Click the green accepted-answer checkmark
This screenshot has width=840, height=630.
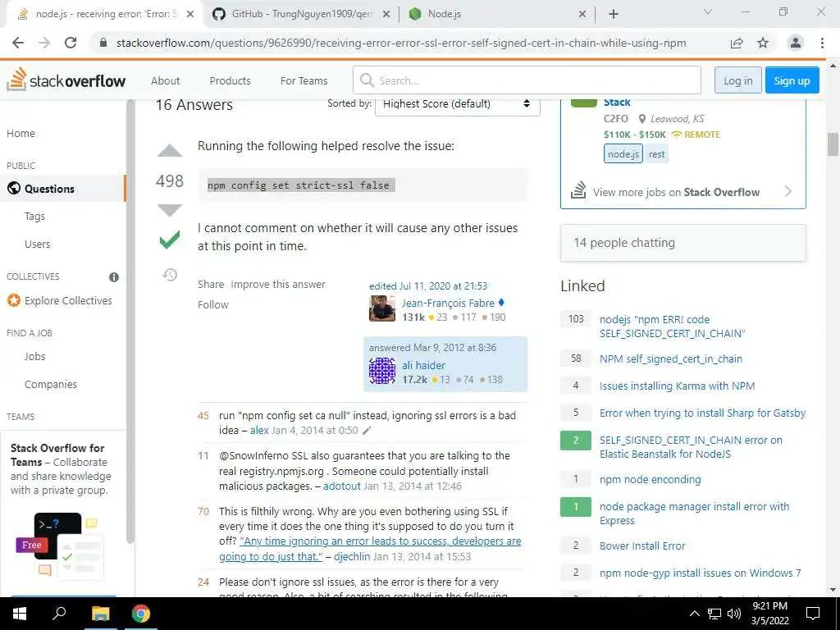pos(170,240)
